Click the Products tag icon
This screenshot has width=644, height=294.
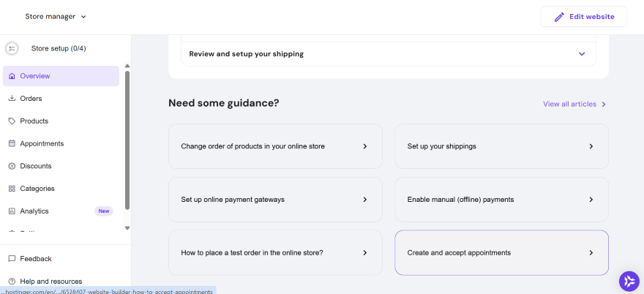click(12, 121)
